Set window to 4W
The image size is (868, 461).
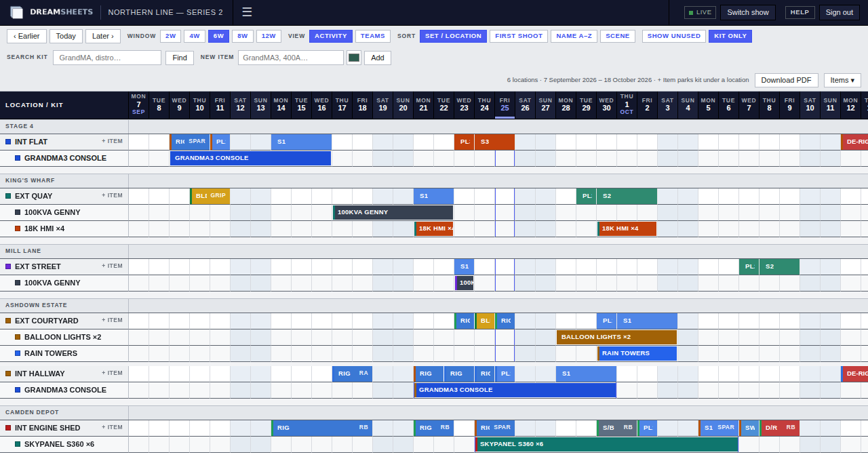click(x=194, y=36)
